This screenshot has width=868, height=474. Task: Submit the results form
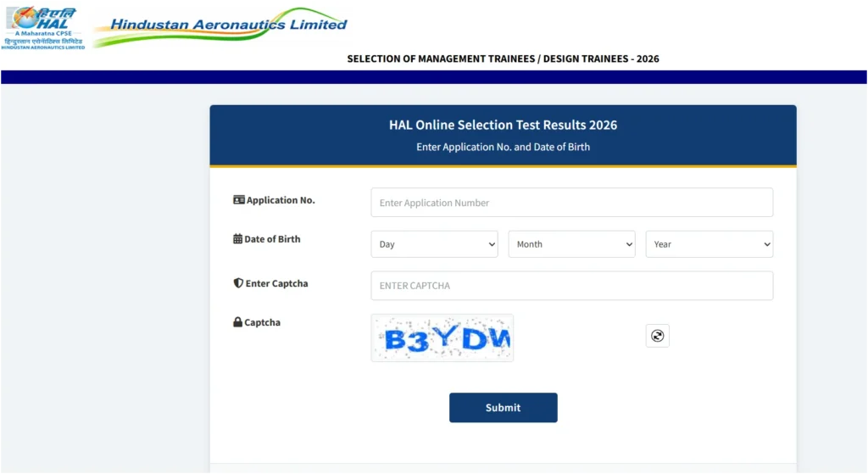(x=504, y=408)
